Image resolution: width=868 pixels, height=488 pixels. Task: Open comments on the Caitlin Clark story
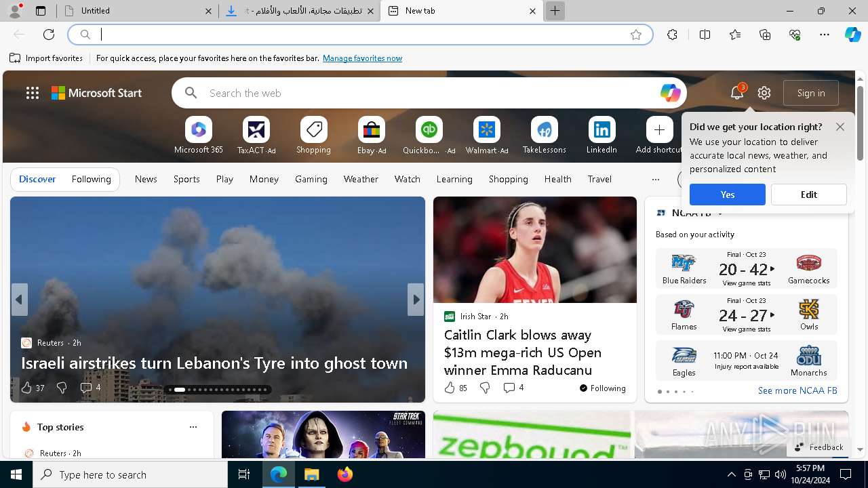513,388
